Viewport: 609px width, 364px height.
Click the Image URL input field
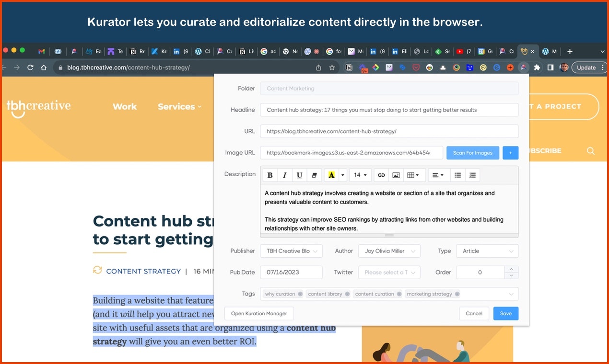point(351,153)
